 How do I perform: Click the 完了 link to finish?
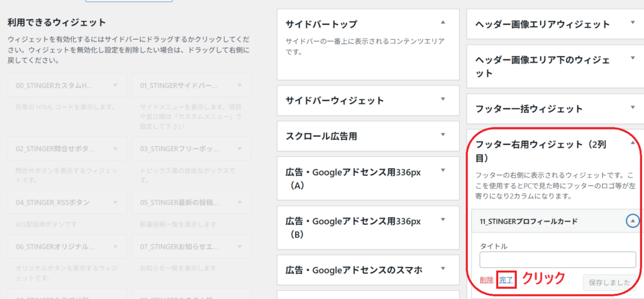pyautogui.click(x=506, y=280)
